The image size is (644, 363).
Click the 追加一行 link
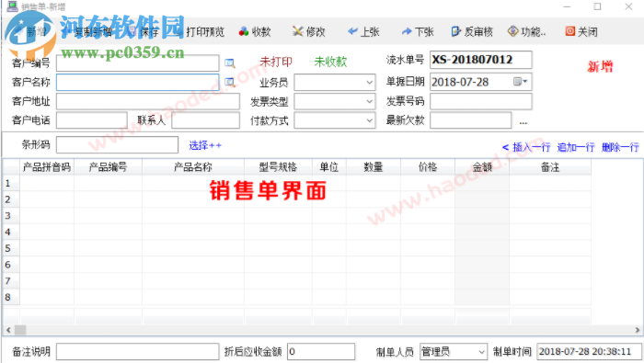click(576, 147)
